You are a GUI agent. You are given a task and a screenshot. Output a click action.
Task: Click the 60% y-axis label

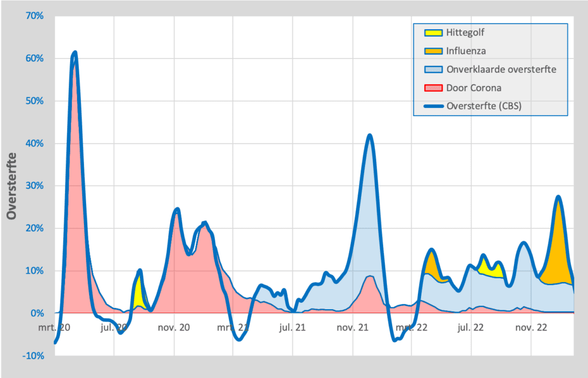pos(34,59)
